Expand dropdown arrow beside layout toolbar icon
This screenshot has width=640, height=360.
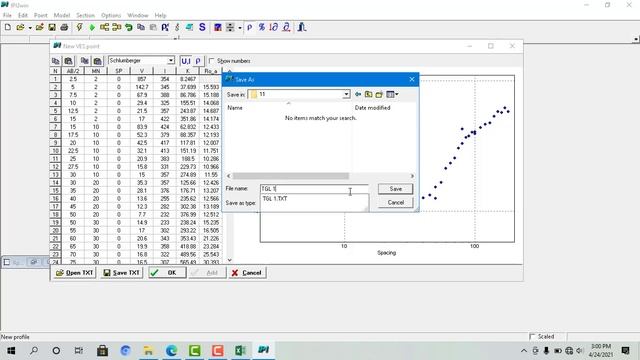tap(240, 28)
